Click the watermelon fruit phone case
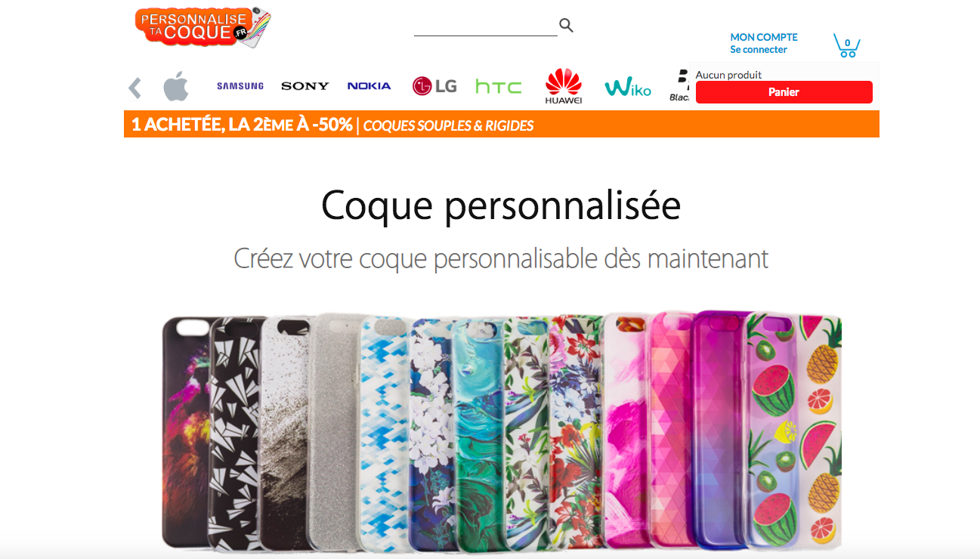The image size is (980, 559). pyautogui.click(x=793, y=431)
